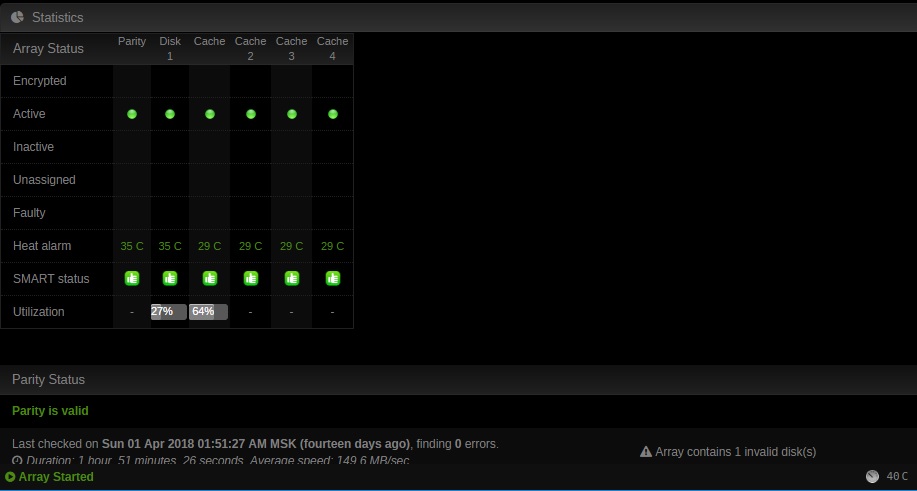Open the Parity column header

132,42
